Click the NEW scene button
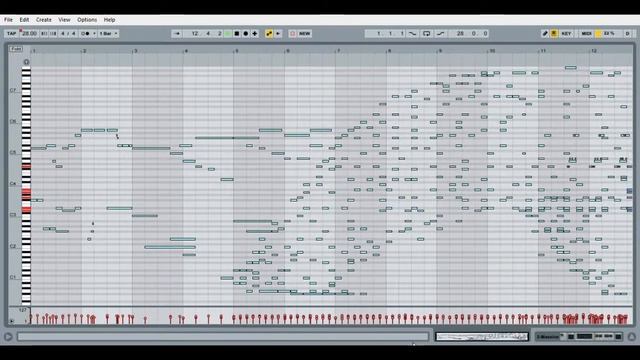Image resolution: width=640 pixels, height=360 pixels. point(305,33)
